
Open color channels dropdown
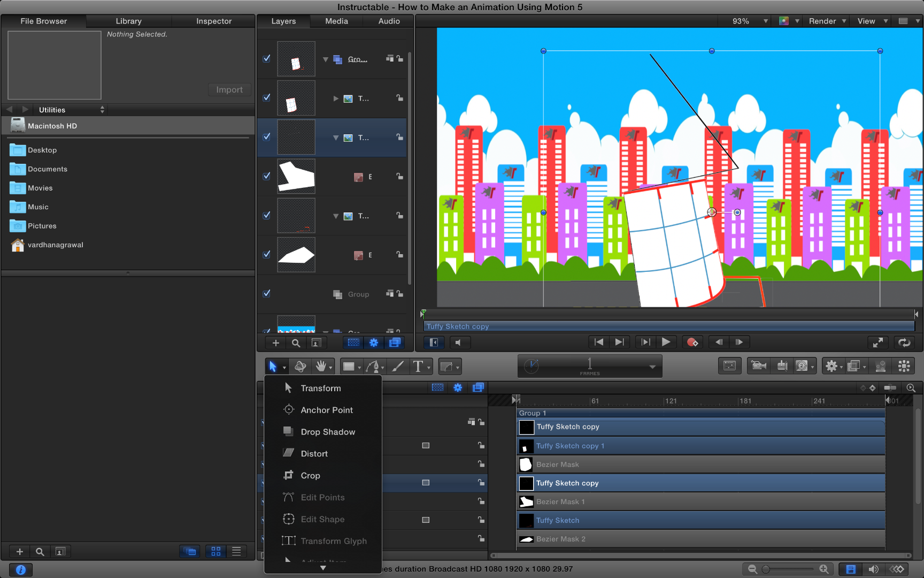tap(789, 21)
